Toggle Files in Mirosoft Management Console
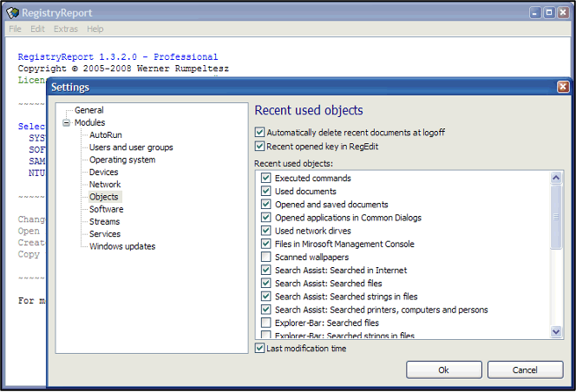This screenshot has height=392, width=576. click(266, 244)
